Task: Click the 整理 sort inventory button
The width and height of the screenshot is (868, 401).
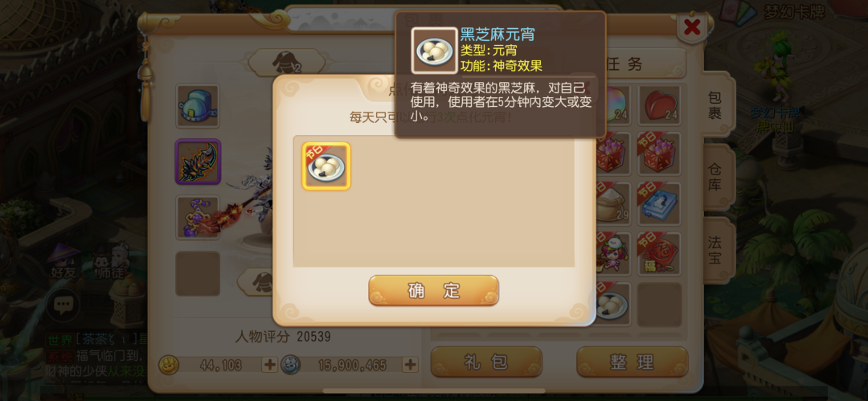Action: [x=632, y=362]
